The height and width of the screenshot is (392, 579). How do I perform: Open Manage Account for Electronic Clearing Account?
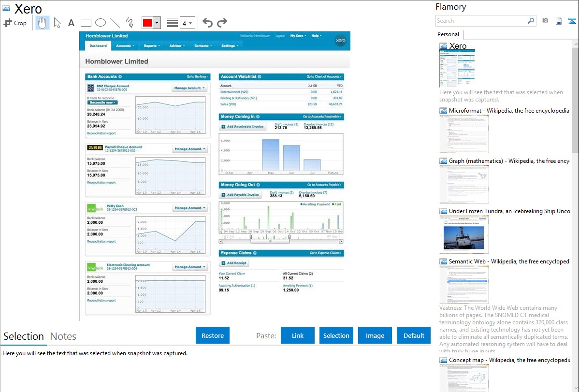[x=190, y=267]
